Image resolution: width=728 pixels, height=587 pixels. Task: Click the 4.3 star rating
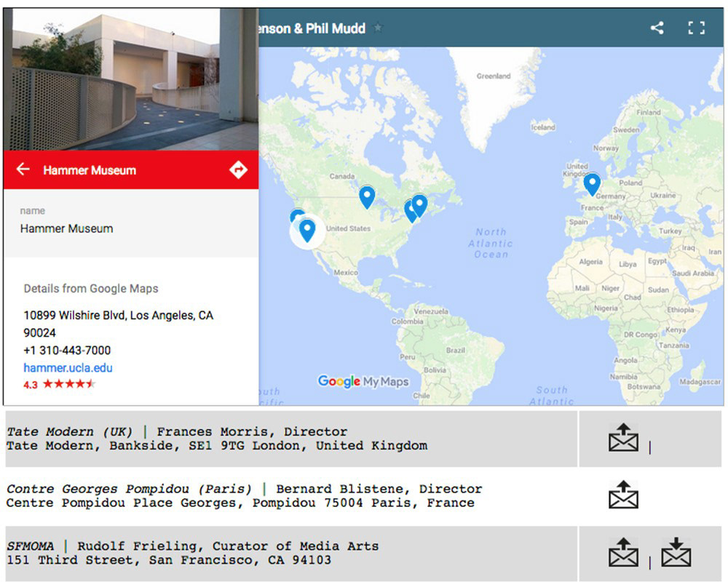[x=60, y=384]
